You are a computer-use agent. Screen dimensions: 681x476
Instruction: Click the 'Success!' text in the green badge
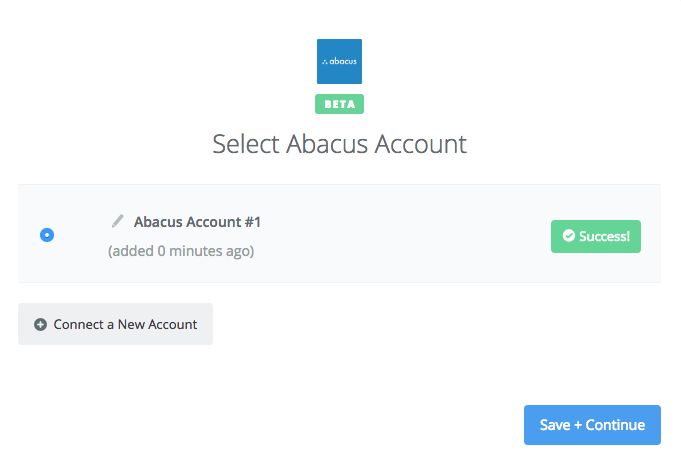click(x=604, y=236)
